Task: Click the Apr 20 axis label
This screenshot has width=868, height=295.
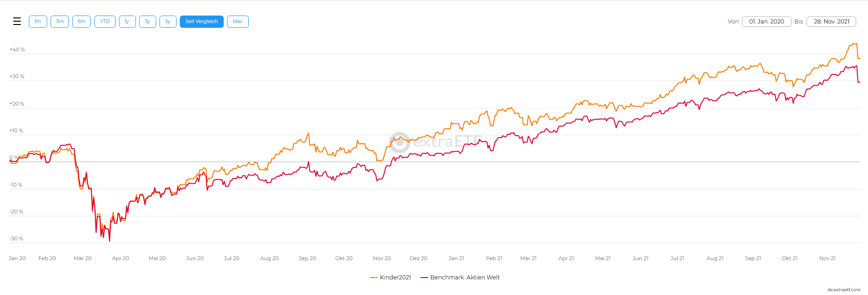Action: [x=120, y=258]
